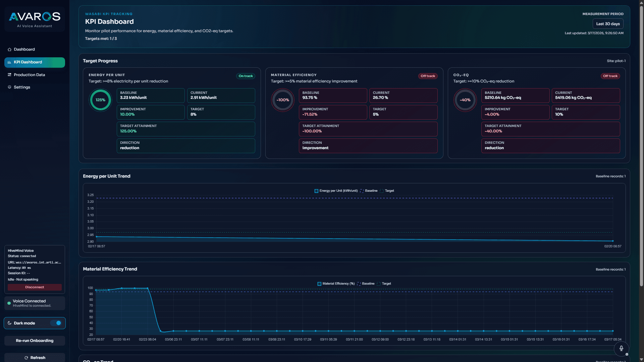Disconnect the HiveMind Voice session
Screen dimensions: 644x362
coord(35,287)
